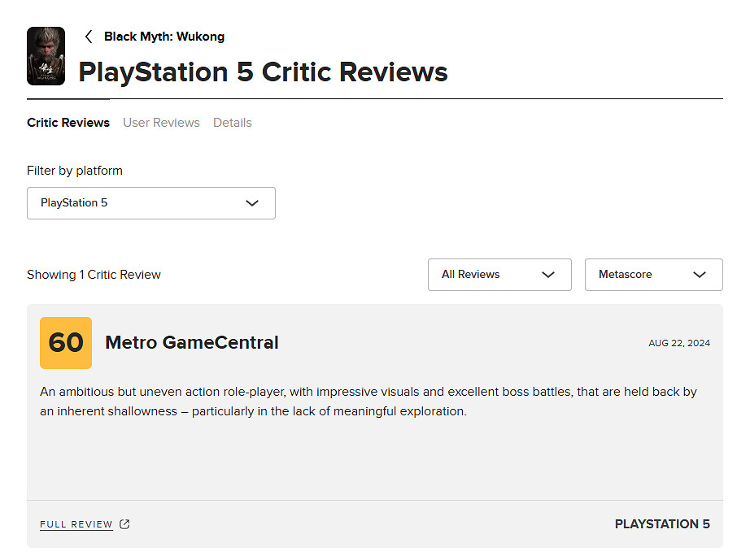Click the PLAYSTATION 5 label in the review card

(662, 524)
